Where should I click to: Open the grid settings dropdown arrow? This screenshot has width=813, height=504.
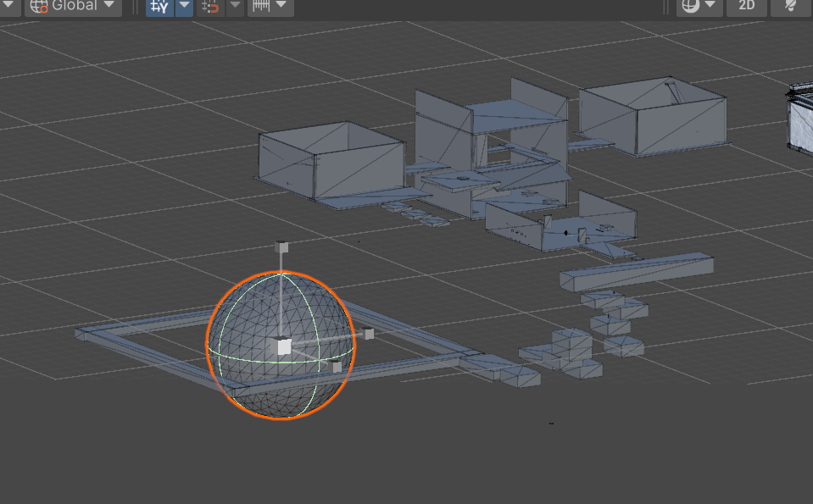[184, 6]
